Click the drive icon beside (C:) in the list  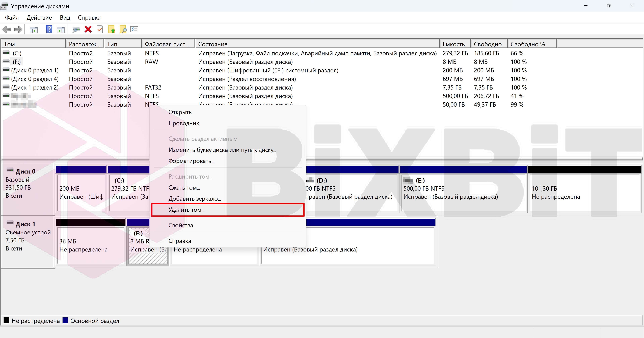pyautogui.click(x=6, y=53)
